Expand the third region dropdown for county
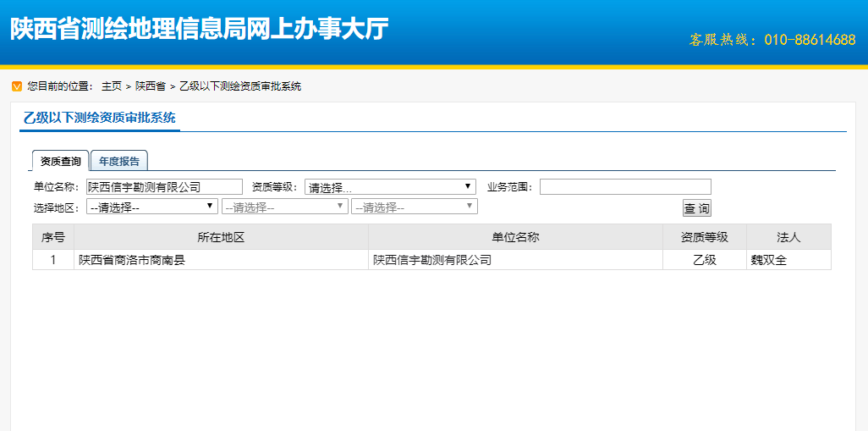Viewport: 868px width, 431px height. (x=415, y=207)
